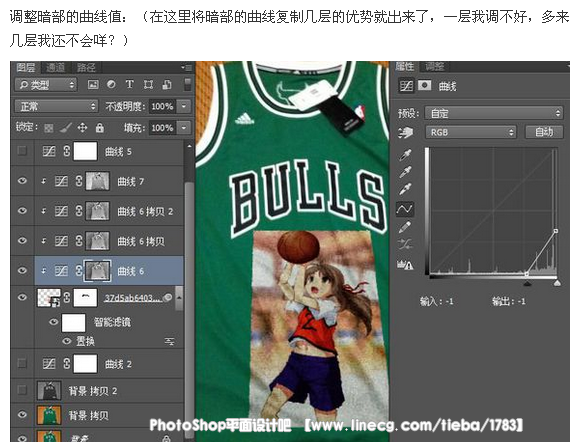This screenshot has width=573, height=442.
Task: Toggle visibility of 智能滤镜
Action: click(x=54, y=322)
